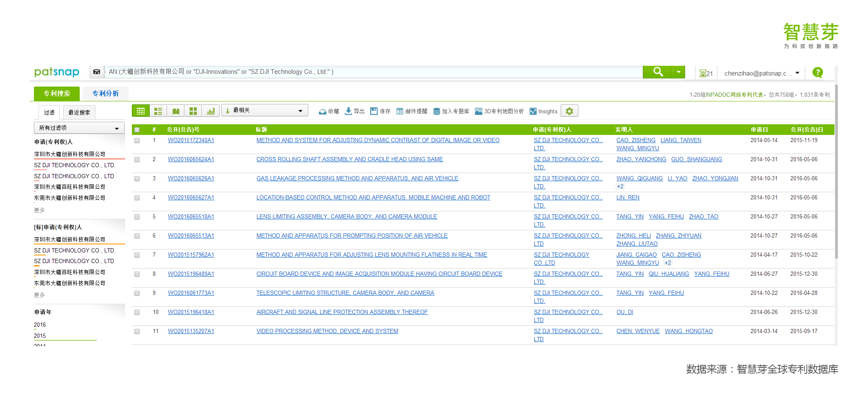This screenshot has height=398, width=868.
Task: Open 3D专利地图分析 landscape analysis
Action: click(499, 111)
